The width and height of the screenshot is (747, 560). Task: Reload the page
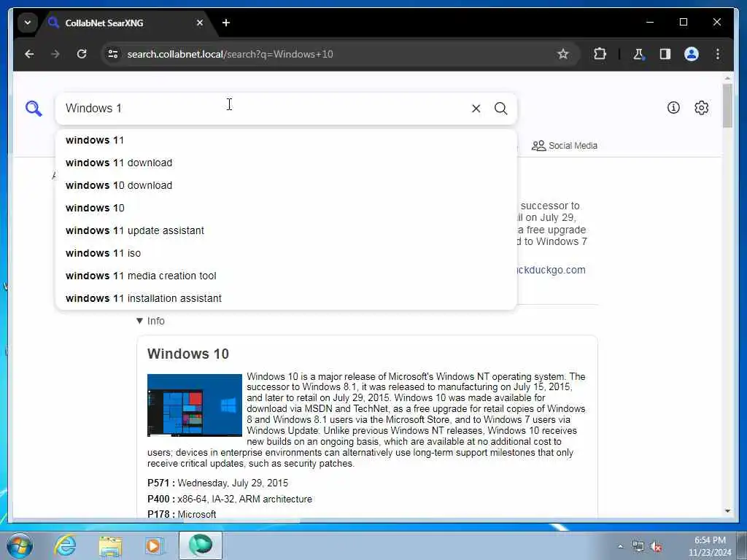coord(82,54)
